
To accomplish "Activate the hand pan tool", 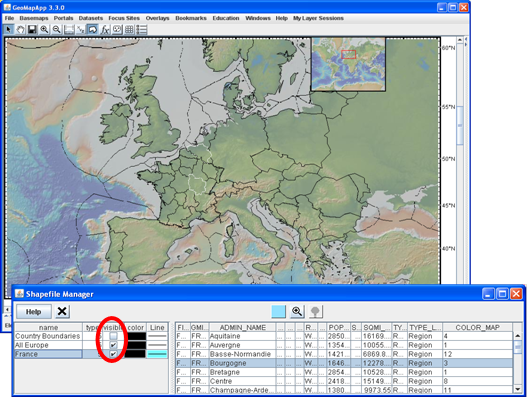I will (20, 30).
